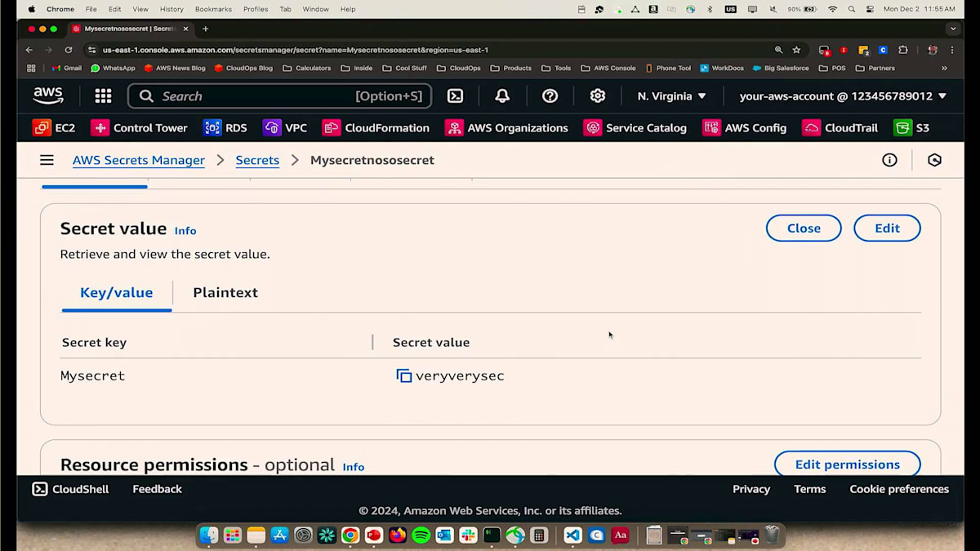Viewport: 980px width, 551px height.
Task: Open the S3 service shortcut
Action: 911,128
